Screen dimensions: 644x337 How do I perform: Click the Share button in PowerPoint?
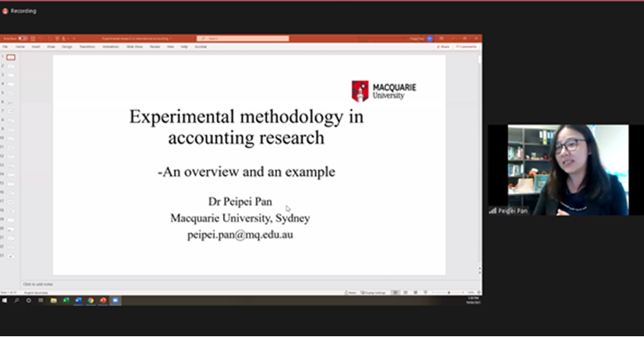coord(443,46)
